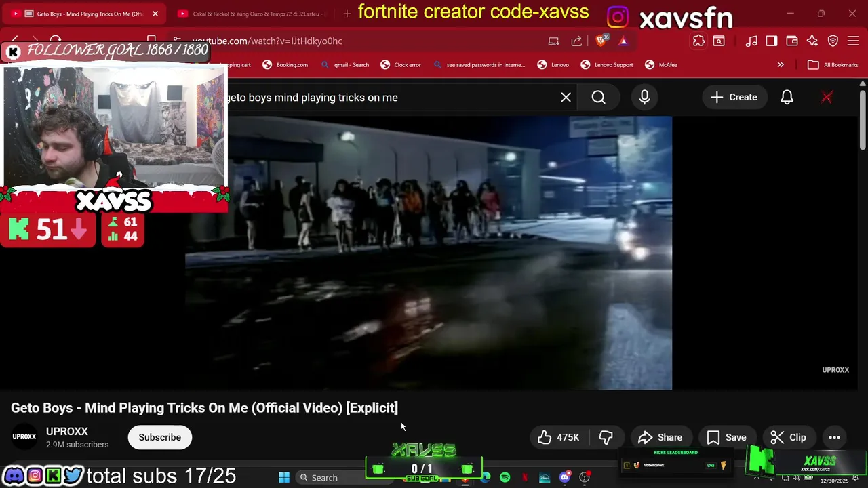Screen dimensions: 868x488
Task: Open more actions three-dot menu
Action: coord(835,437)
